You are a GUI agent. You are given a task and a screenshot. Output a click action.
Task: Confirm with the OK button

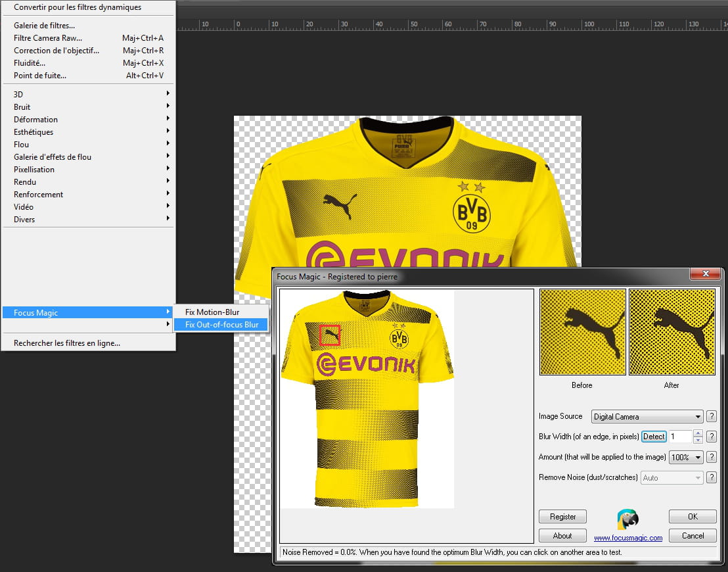693,517
